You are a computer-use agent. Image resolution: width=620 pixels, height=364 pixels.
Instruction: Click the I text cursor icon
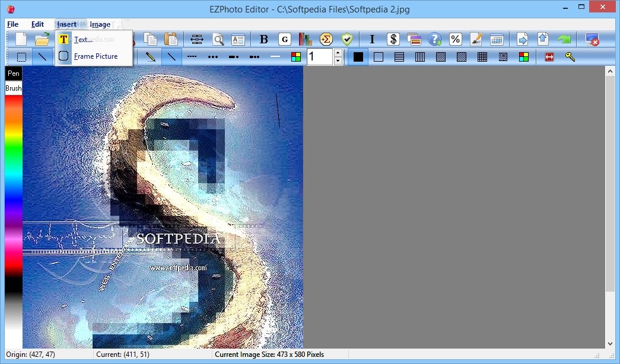coord(372,39)
